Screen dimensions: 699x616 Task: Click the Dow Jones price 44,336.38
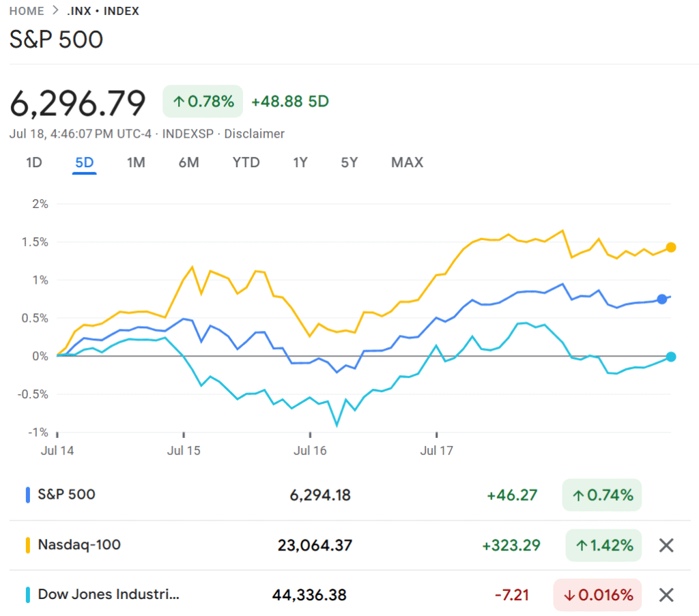tap(309, 595)
